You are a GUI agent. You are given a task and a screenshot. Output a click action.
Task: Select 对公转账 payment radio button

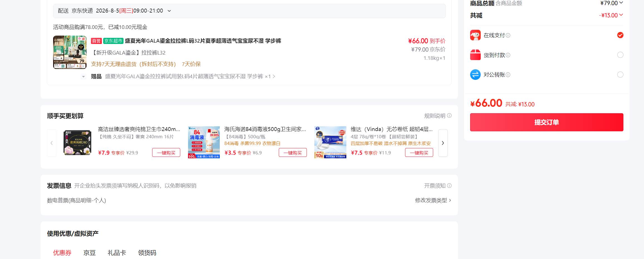[620, 75]
